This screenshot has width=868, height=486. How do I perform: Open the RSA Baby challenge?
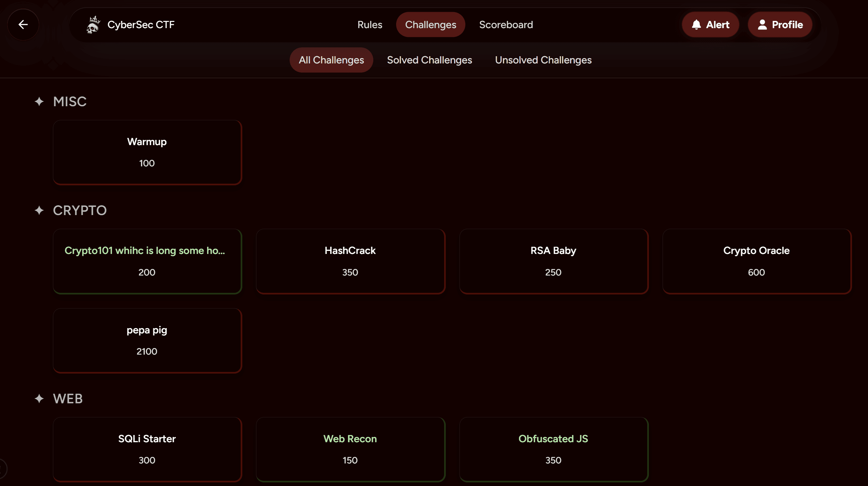[553, 261]
